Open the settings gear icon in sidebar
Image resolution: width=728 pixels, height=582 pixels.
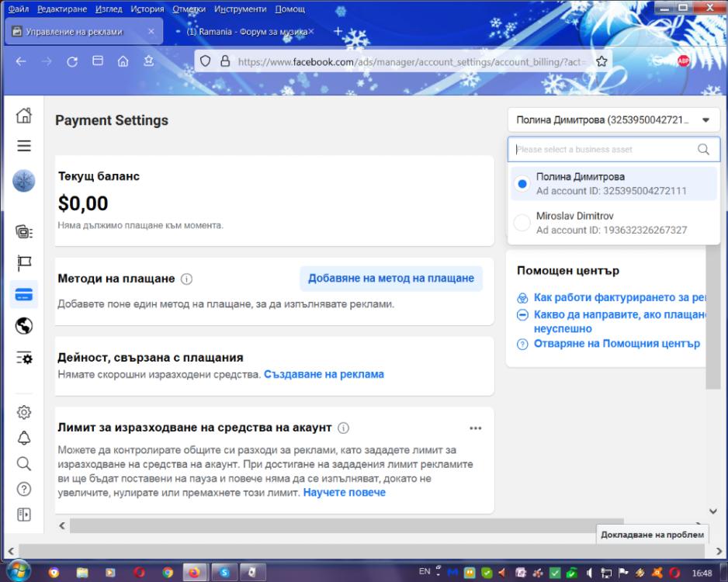24,412
